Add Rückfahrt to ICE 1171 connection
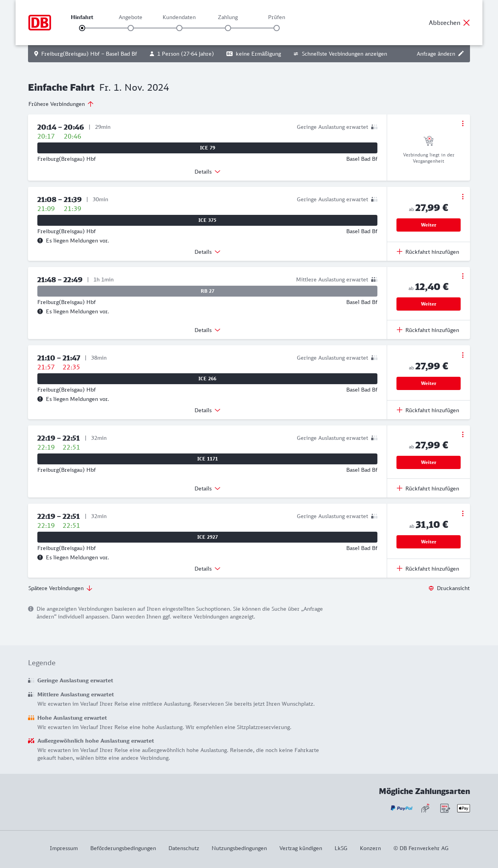The height and width of the screenshot is (868, 498). [428, 488]
